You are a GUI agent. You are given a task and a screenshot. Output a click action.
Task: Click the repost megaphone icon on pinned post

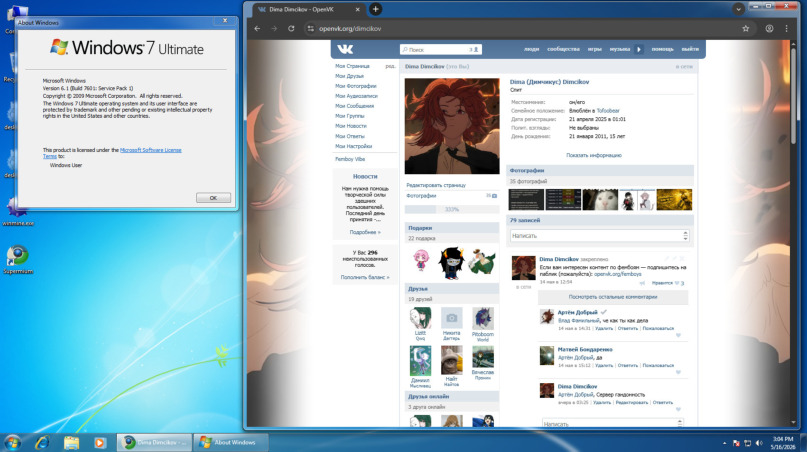tap(642, 283)
